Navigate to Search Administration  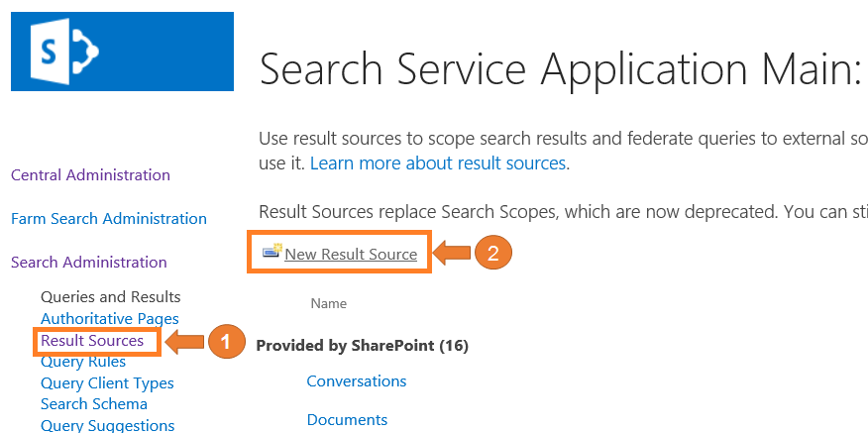89,263
